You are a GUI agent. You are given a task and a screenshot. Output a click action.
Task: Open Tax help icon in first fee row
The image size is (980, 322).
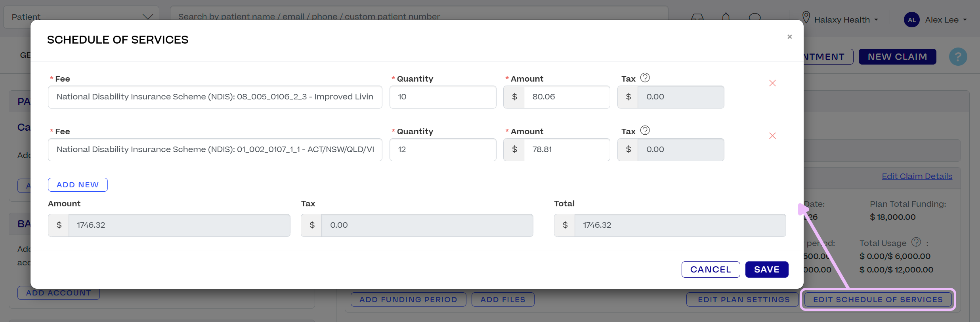tap(645, 78)
